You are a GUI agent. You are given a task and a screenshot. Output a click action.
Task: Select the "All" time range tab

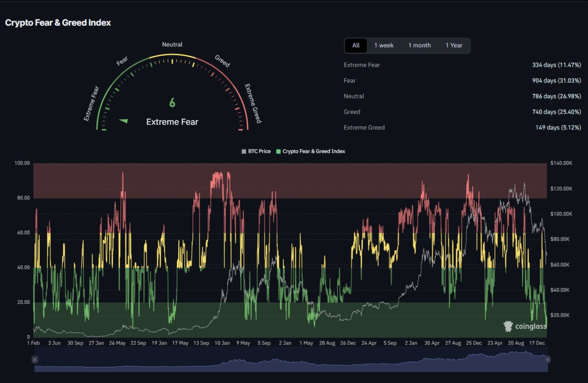356,45
